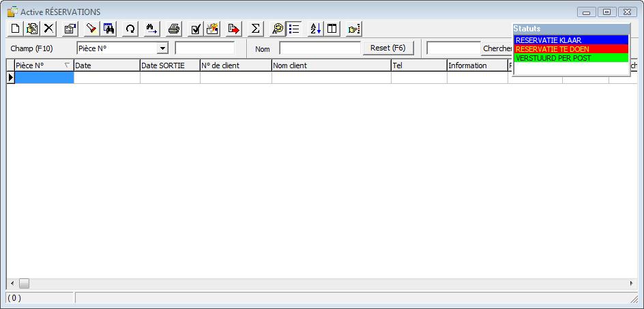This screenshot has width=644, height=309.
Task: Click the search value field next to Pièce N°
Action: point(205,48)
